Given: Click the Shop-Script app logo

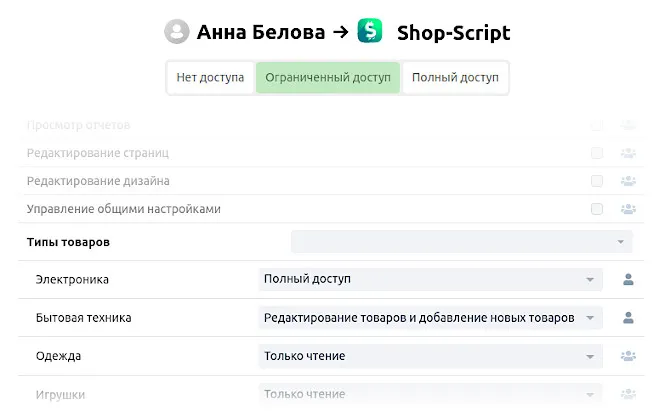Looking at the screenshot, I should pos(370,31).
